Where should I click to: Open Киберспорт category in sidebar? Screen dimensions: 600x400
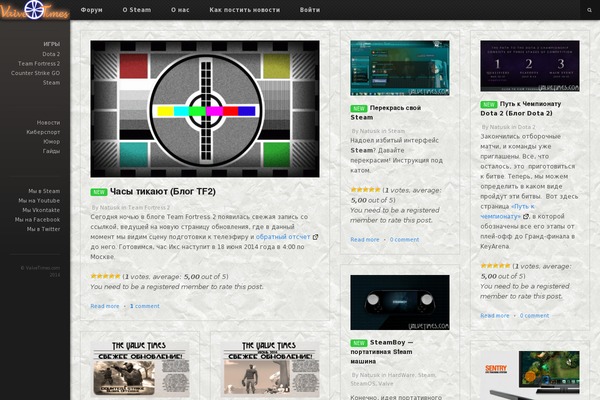tap(43, 132)
